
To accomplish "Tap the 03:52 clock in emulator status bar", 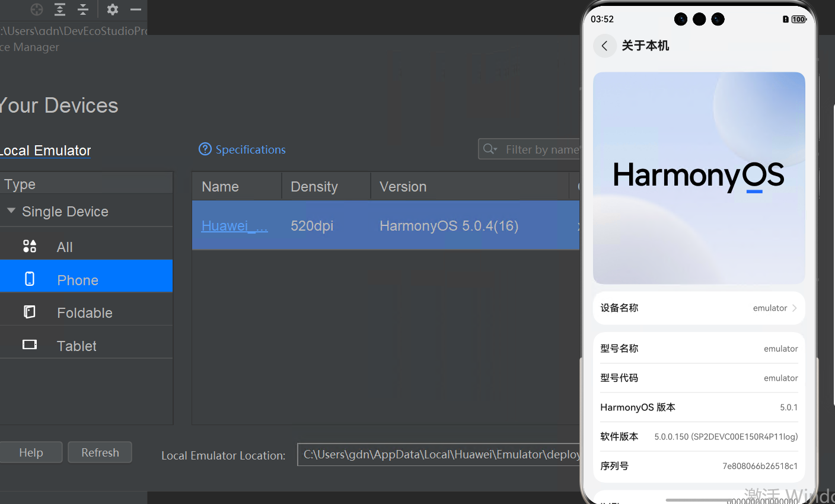I will tap(602, 19).
